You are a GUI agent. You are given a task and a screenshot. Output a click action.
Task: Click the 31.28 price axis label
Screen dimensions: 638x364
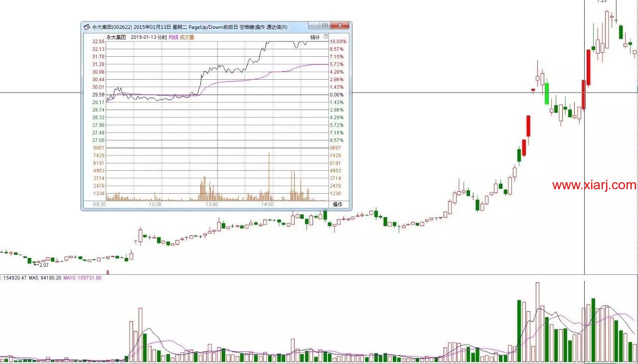[x=98, y=64]
